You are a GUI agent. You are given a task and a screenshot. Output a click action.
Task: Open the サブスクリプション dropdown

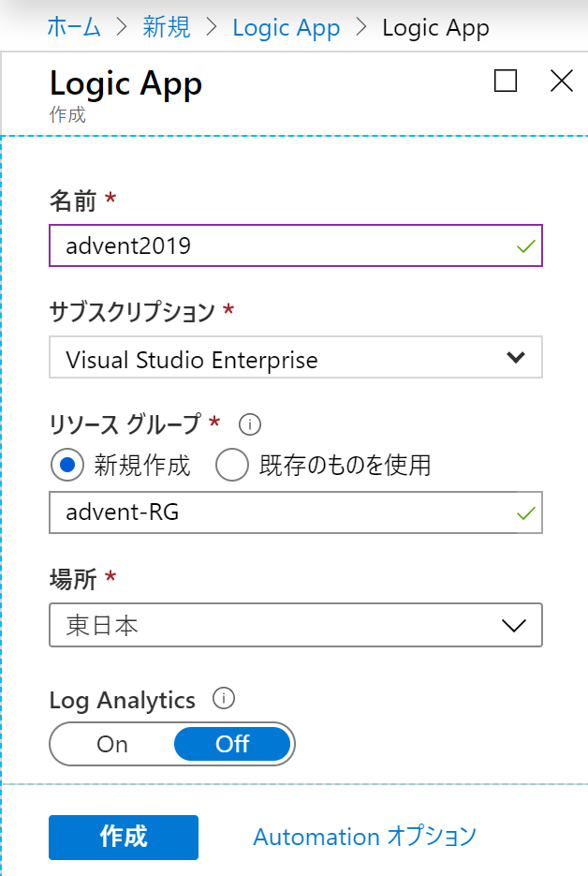(x=295, y=359)
